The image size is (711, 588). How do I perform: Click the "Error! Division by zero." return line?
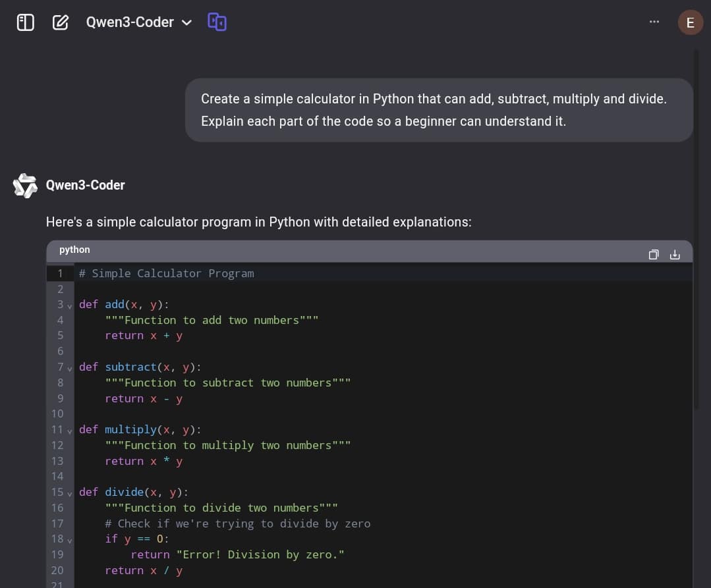coord(238,554)
